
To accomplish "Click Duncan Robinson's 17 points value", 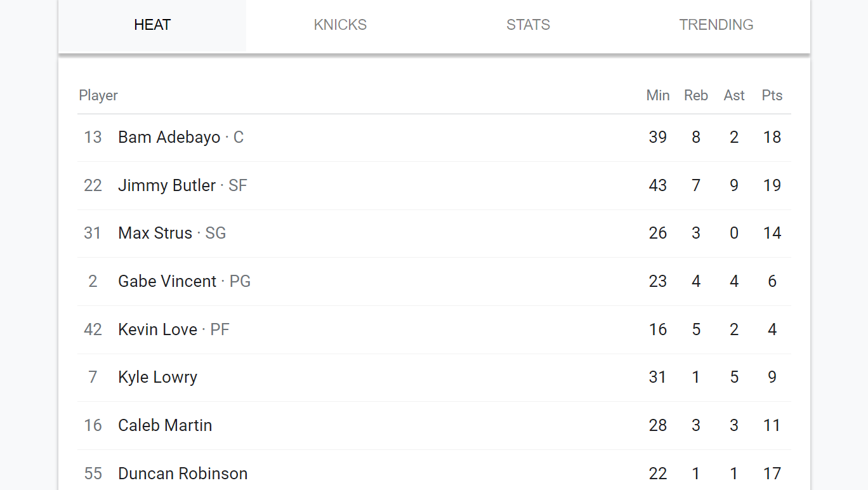I will pos(772,474).
